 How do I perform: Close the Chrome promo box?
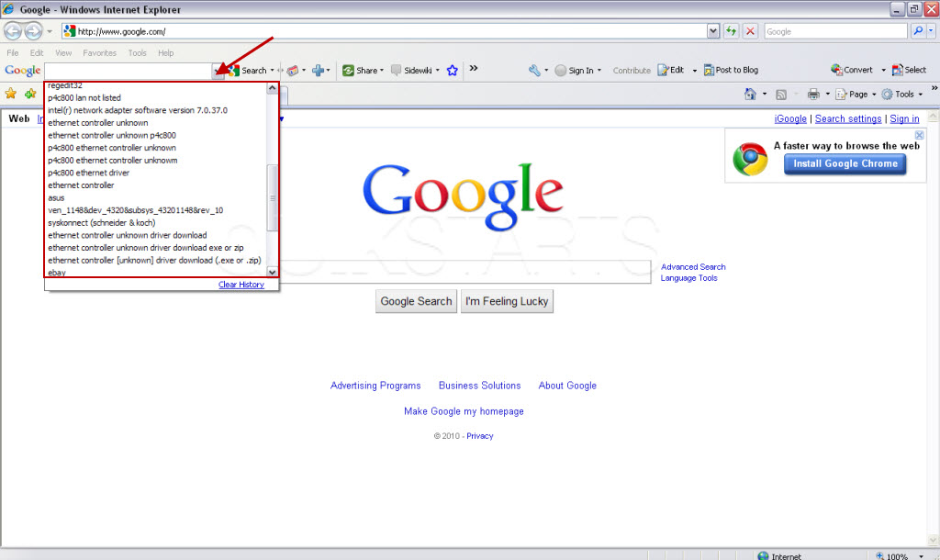coord(919,136)
